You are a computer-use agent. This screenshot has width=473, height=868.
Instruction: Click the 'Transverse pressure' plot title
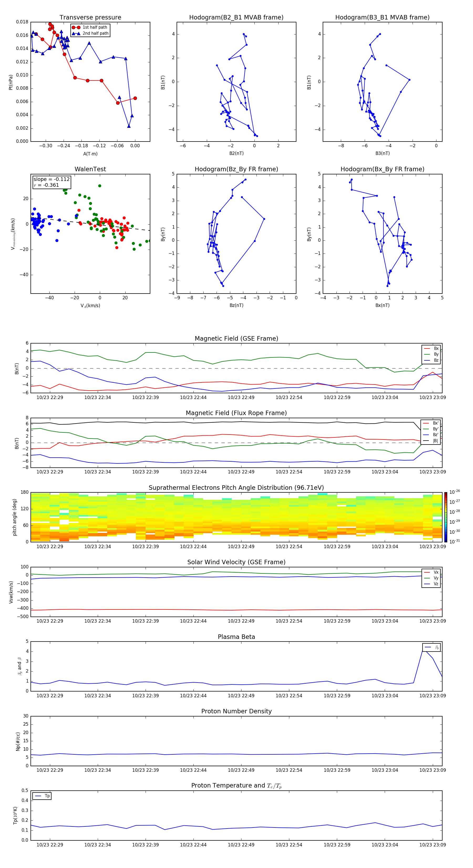90,18
